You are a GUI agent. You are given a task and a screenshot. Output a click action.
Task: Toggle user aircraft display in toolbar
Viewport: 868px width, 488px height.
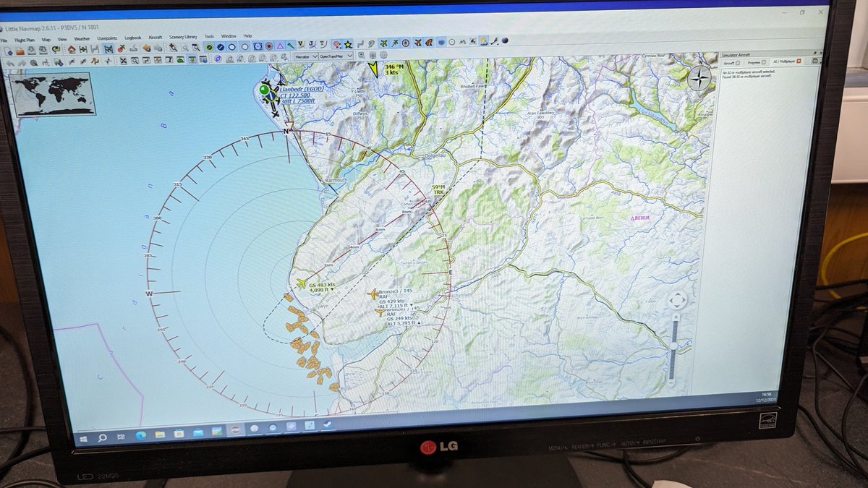click(384, 43)
